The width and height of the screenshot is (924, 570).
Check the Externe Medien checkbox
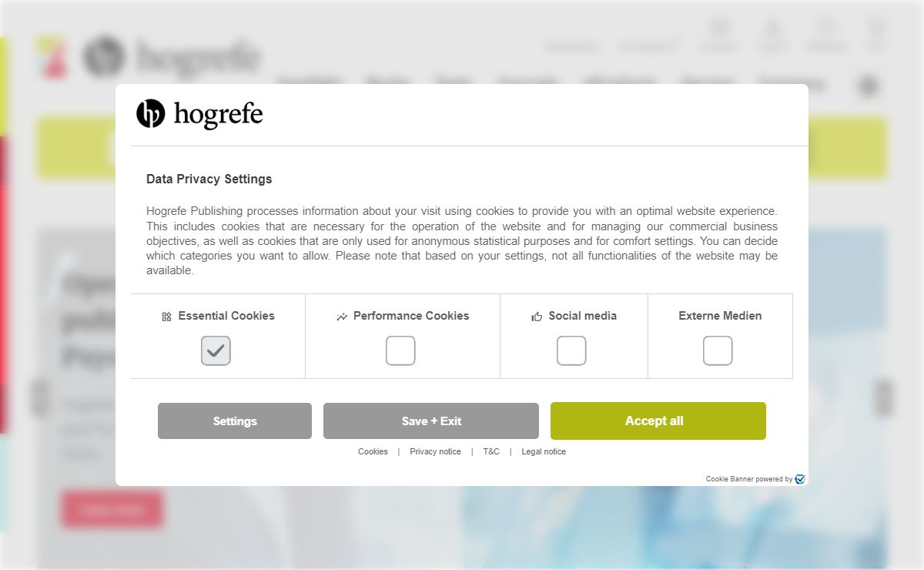(x=718, y=350)
